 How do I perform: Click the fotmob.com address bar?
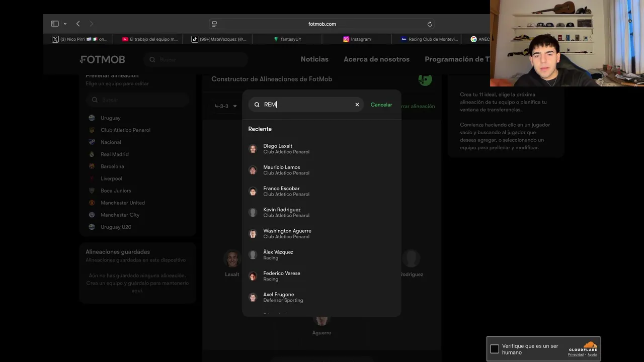322,24
